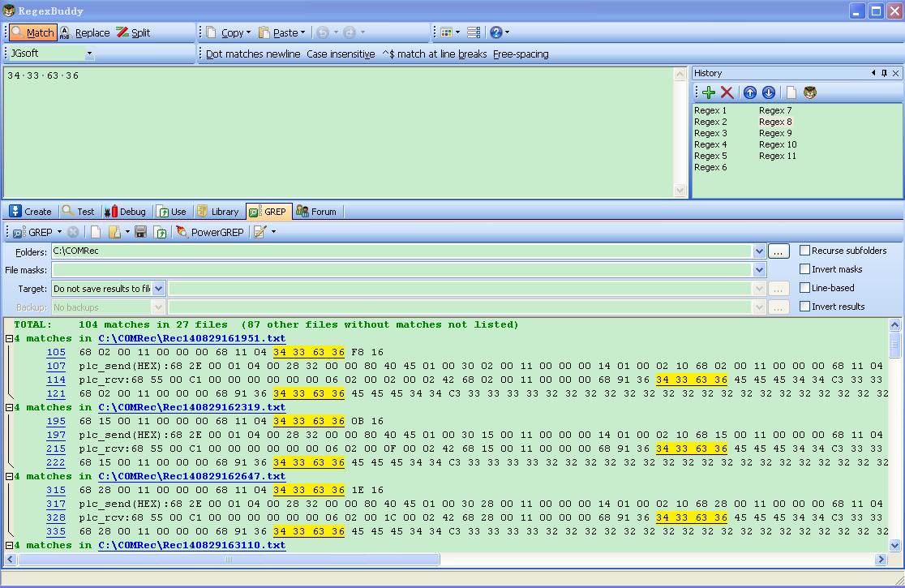The height and width of the screenshot is (588, 905).
Task: Click the grayed Abort GREP icon
Action: tap(73, 232)
